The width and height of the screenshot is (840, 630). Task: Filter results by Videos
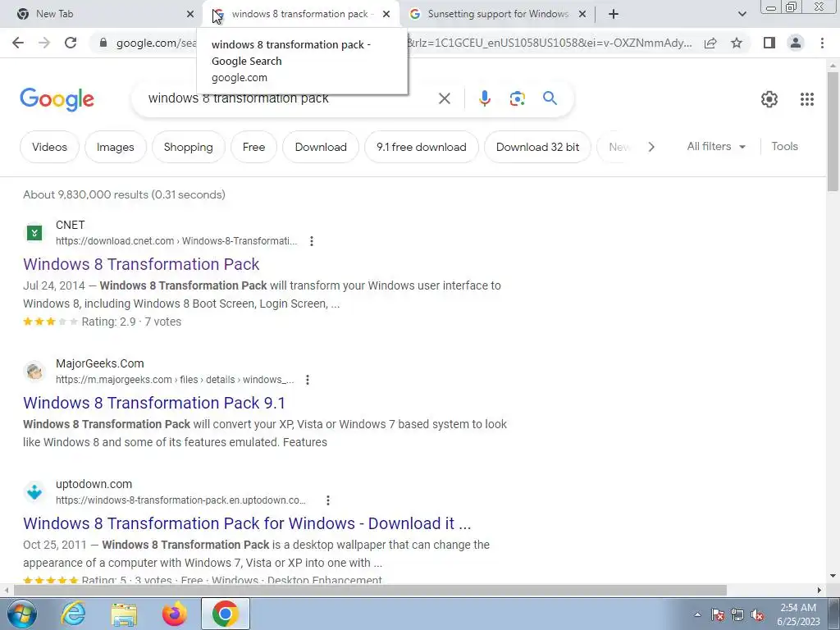[49, 147]
